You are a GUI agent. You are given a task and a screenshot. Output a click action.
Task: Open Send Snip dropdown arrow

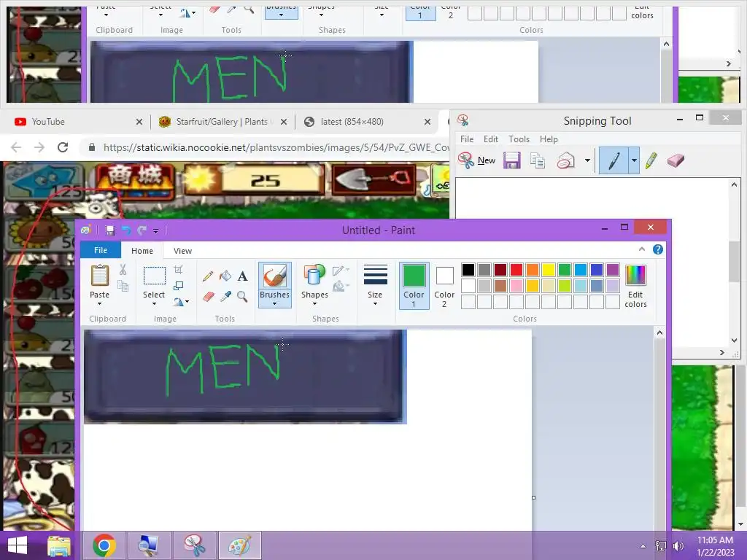coord(587,160)
